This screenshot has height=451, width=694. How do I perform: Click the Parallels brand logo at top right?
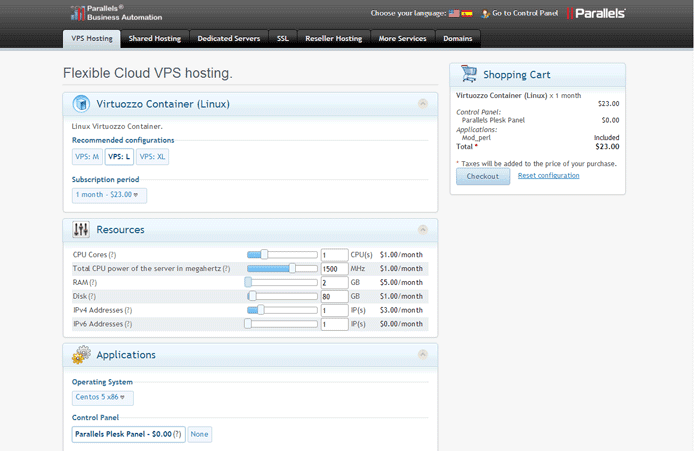click(x=596, y=13)
